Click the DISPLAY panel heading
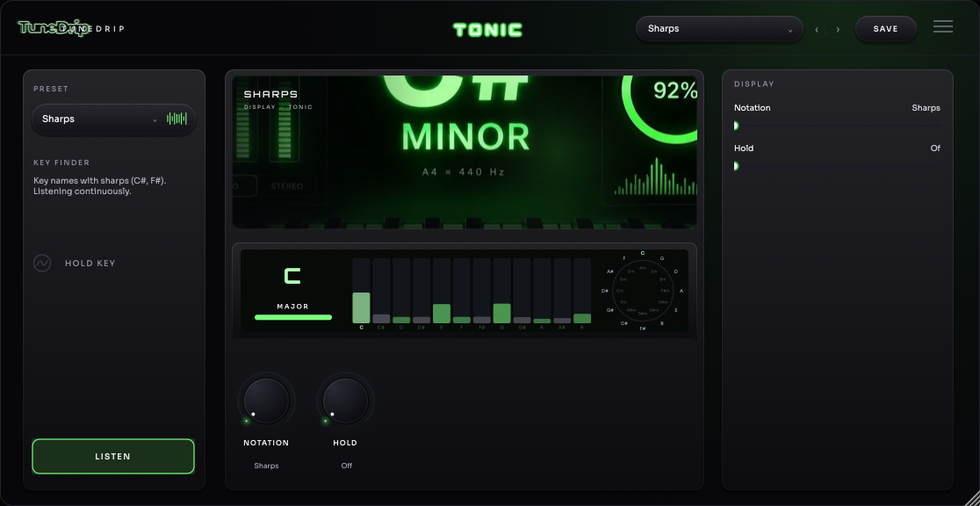Image resolution: width=980 pixels, height=506 pixels. point(754,83)
